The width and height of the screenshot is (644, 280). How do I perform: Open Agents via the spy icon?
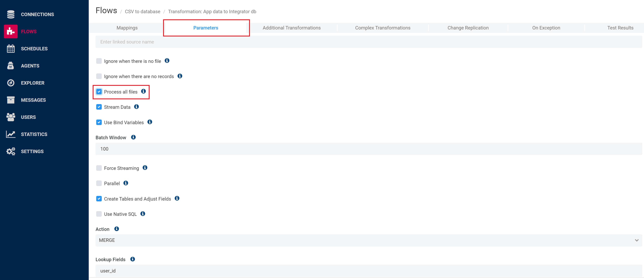pos(11,66)
